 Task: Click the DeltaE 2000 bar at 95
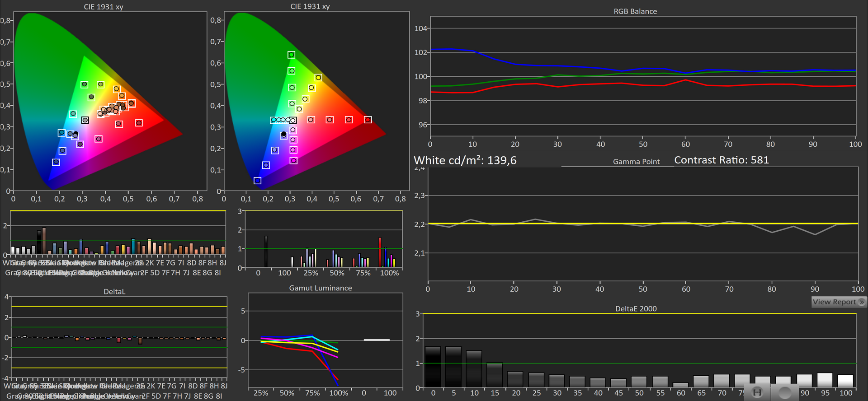[825, 380]
